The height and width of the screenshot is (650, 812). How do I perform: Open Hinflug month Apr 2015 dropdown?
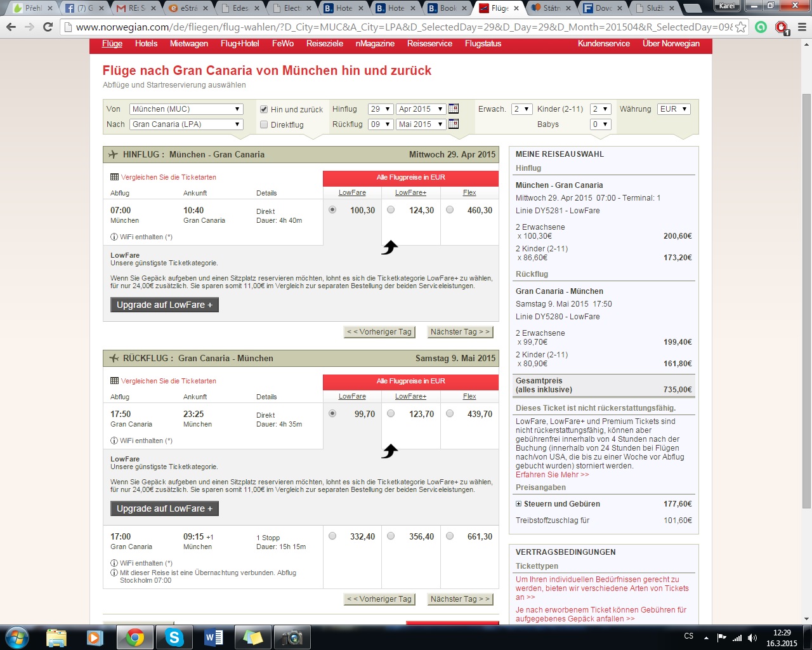[421, 109]
